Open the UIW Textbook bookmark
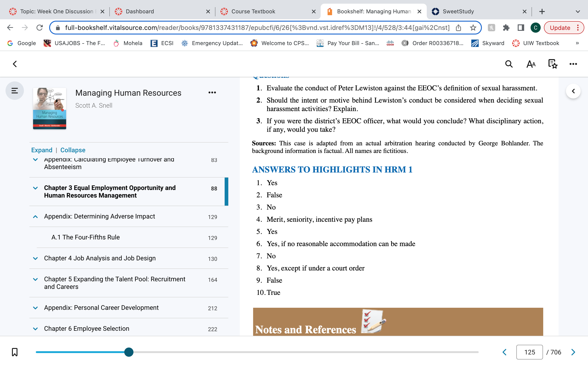 pos(536,43)
